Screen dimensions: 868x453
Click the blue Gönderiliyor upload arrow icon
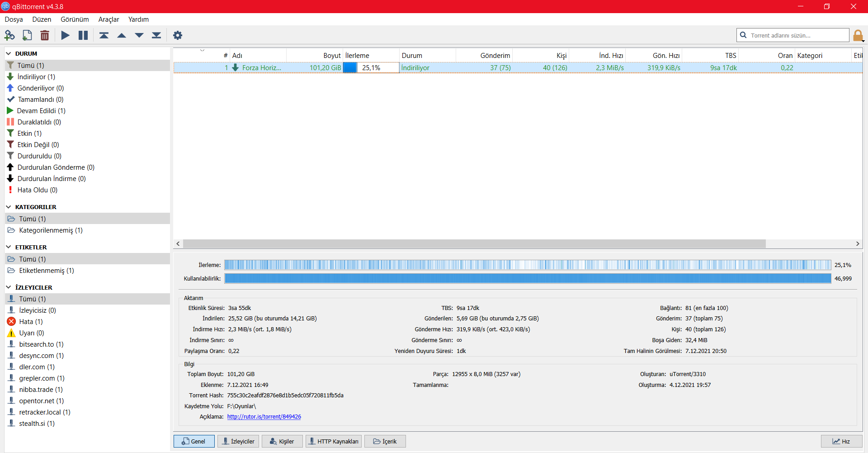(x=10, y=88)
